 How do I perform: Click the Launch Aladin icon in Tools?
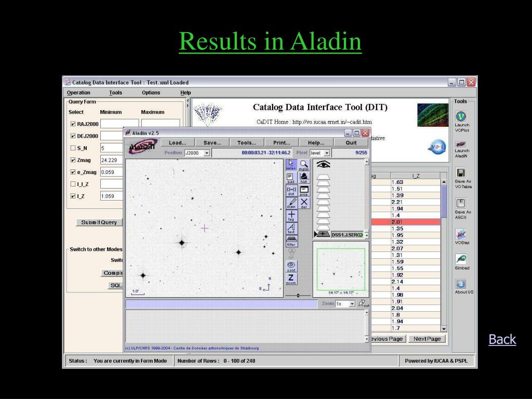[x=461, y=144]
